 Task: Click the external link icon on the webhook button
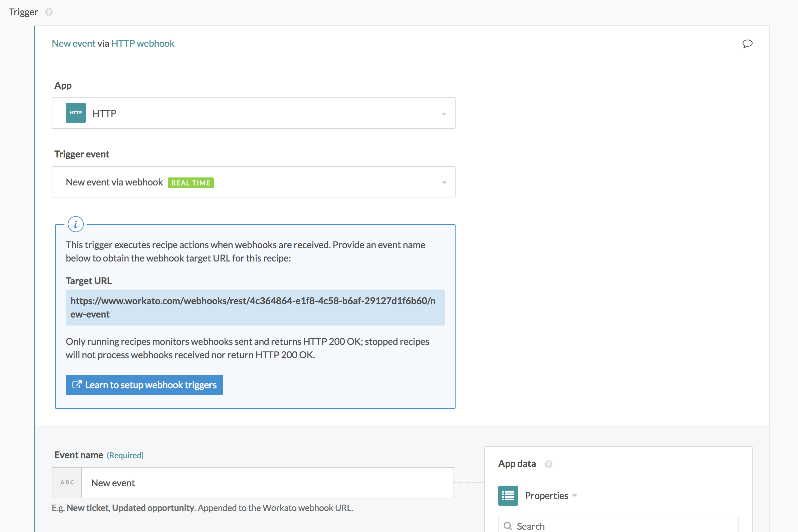tap(77, 385)
